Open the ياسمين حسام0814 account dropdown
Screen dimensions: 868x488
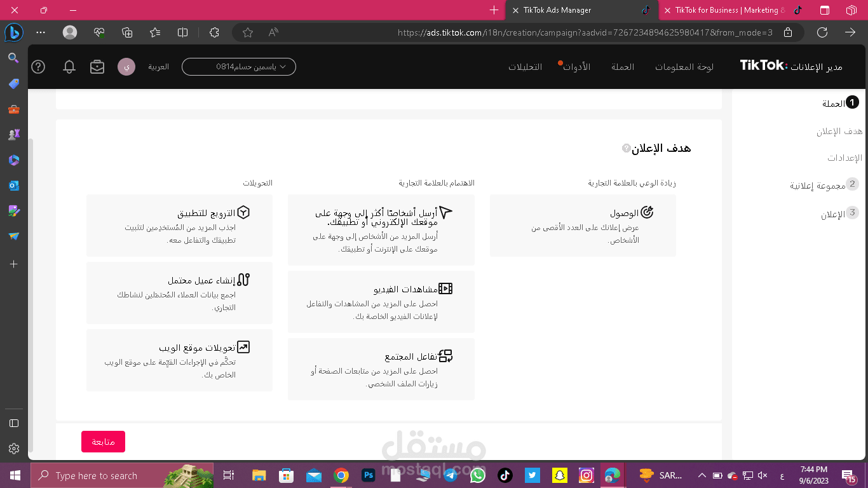click(x=238, y=66)
